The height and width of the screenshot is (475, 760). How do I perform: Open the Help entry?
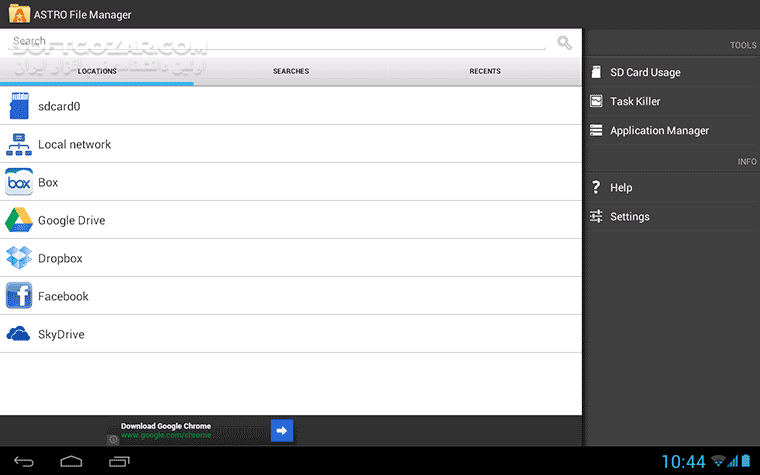672,188
